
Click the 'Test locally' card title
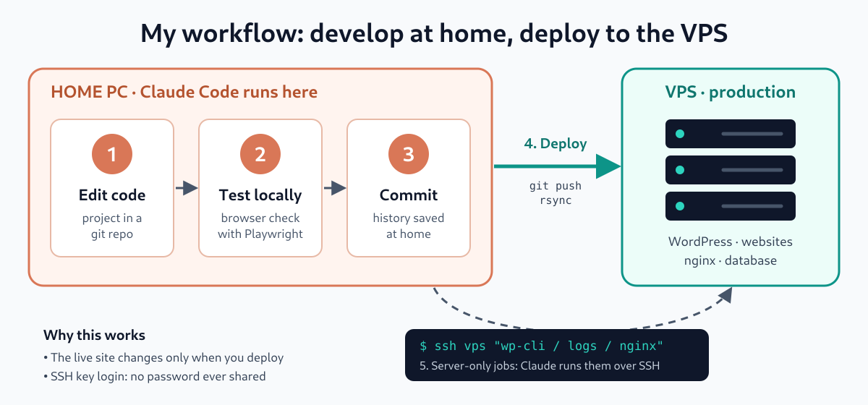click(x=260, y=195)
